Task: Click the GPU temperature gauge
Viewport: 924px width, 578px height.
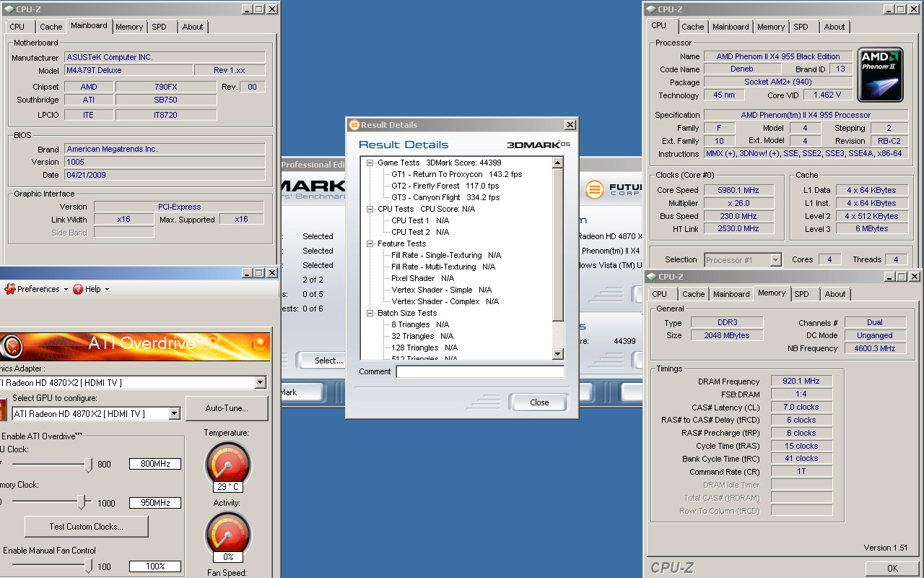Action: click(228, 462)
